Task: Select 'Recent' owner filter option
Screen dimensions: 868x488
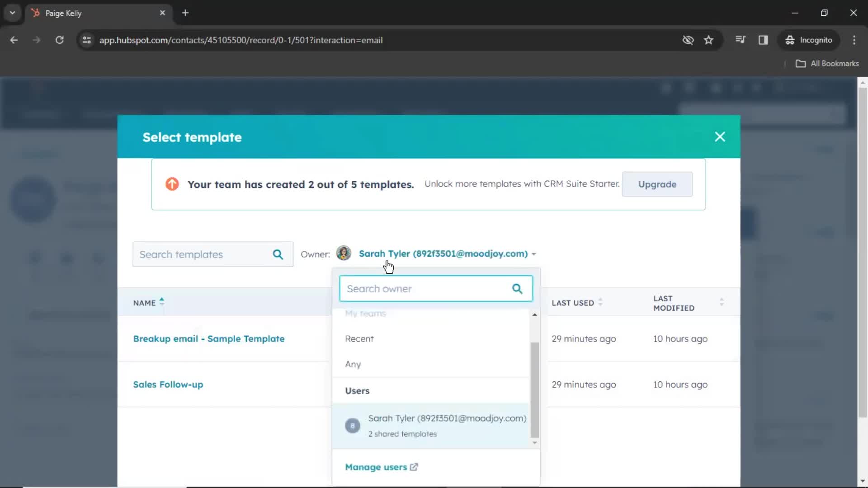Action: click(359, 338)
